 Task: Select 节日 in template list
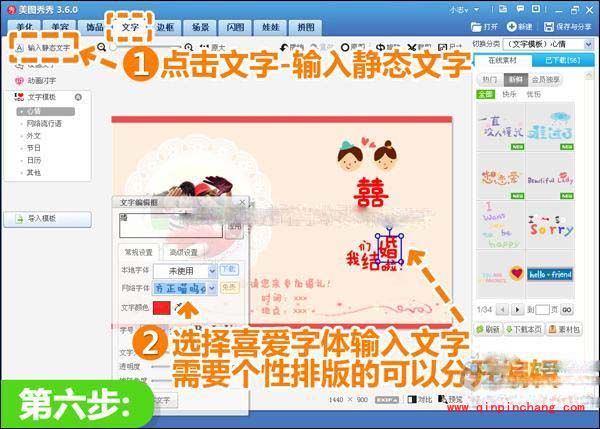(33, 148)
